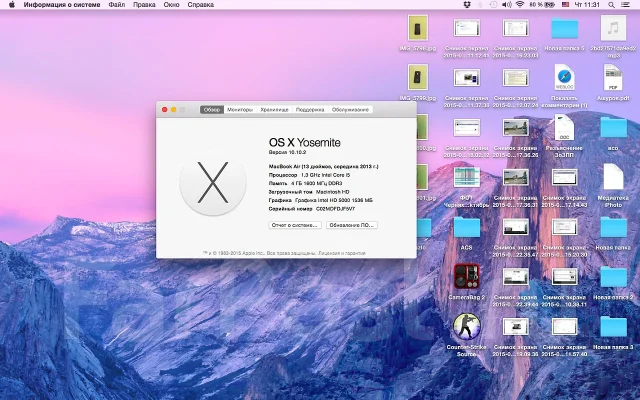Select screenshot thumbnail ending 17.36.26
Screen dimensions: 640x400
(x=516, y=127)
